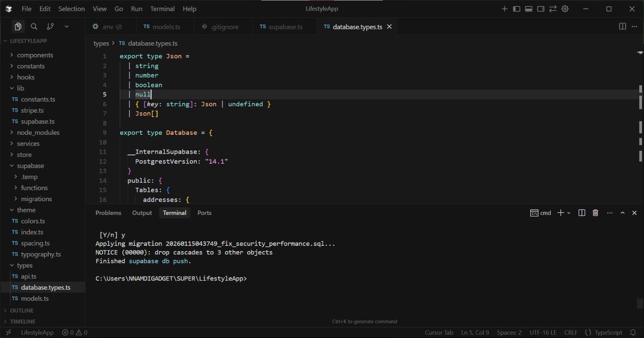Open editor more actions ellipsis
Image resolution: width=644 pixels, height=338 pixels.
(x=635, y=26)
